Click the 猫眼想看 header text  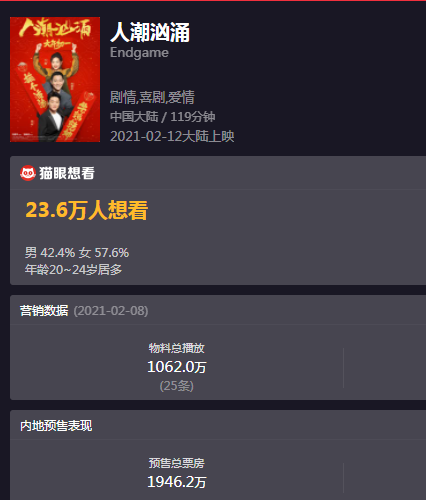pos(67,173)
